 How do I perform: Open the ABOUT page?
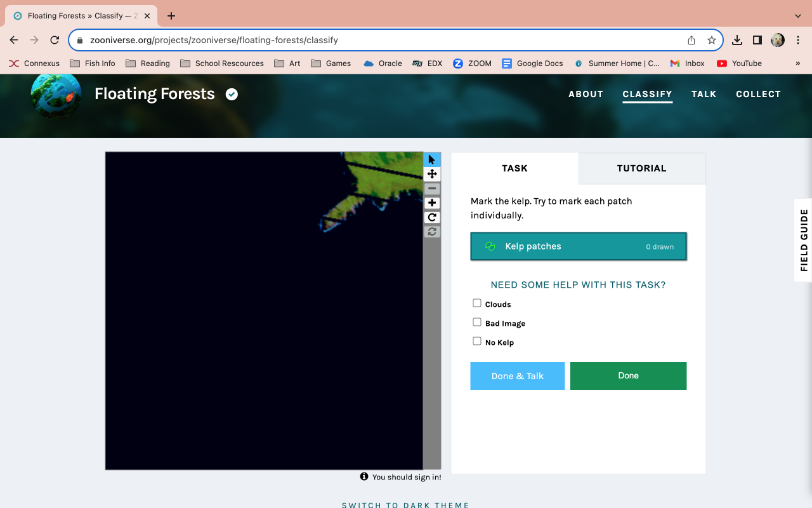point(586,94)
